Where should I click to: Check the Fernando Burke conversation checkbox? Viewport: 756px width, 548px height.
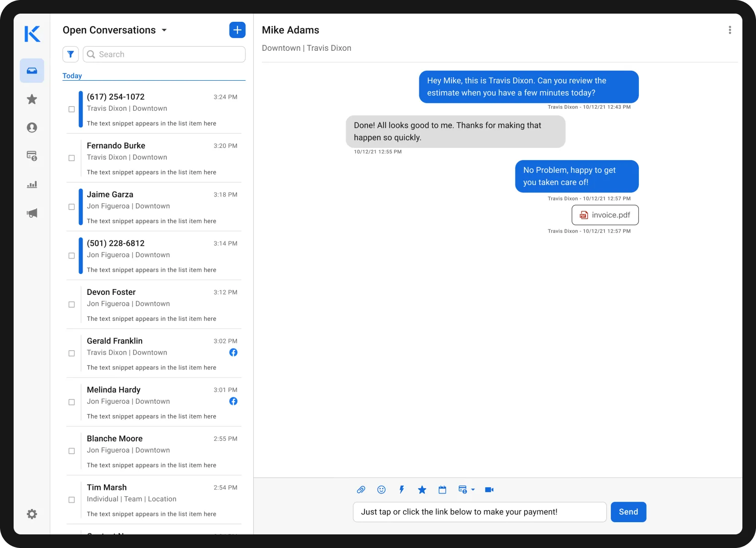coord(71,158)
